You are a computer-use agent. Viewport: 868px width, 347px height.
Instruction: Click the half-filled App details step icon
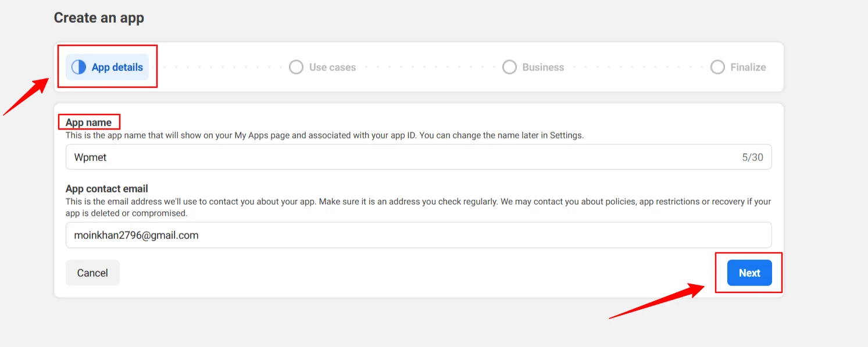click(x=78, y=67)
